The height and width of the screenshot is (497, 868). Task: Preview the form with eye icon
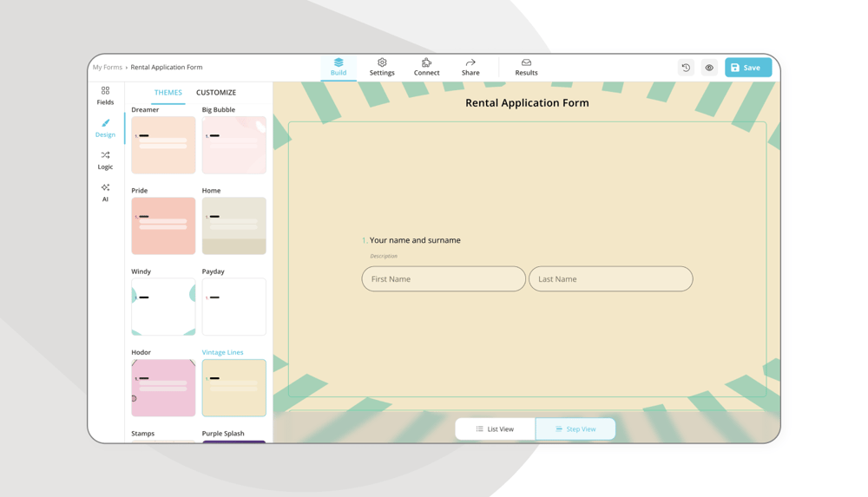tap(709, 68)
